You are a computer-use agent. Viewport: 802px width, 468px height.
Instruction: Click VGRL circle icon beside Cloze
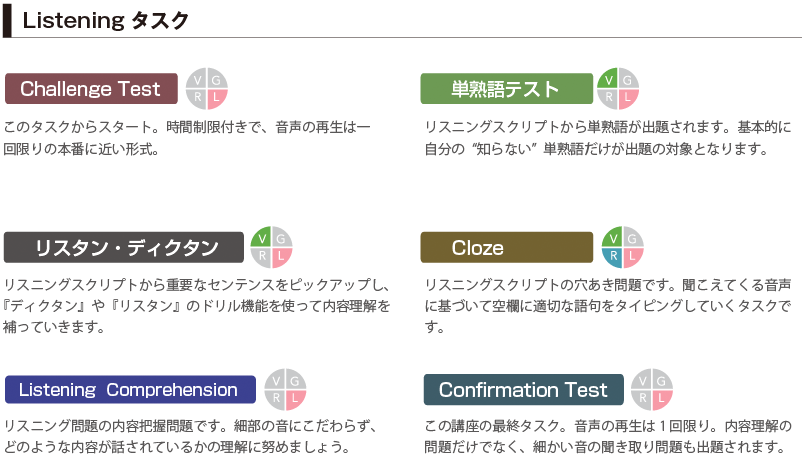click(x=622, y=248)
